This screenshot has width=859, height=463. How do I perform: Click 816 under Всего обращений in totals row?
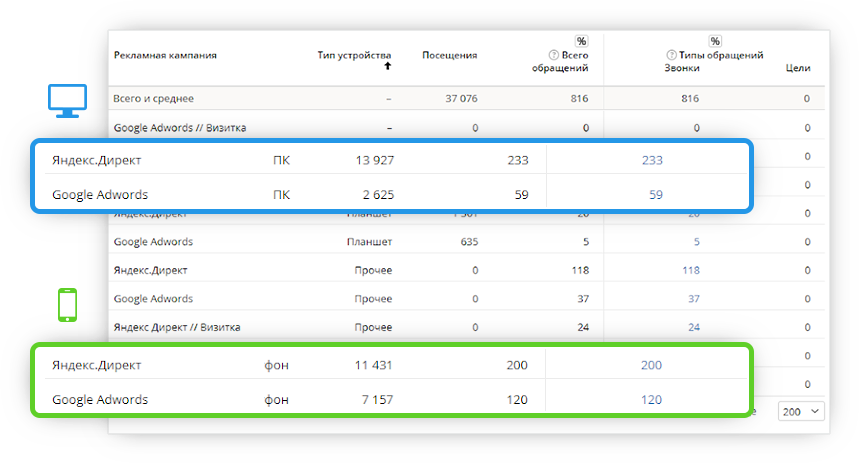pos(579,99)
